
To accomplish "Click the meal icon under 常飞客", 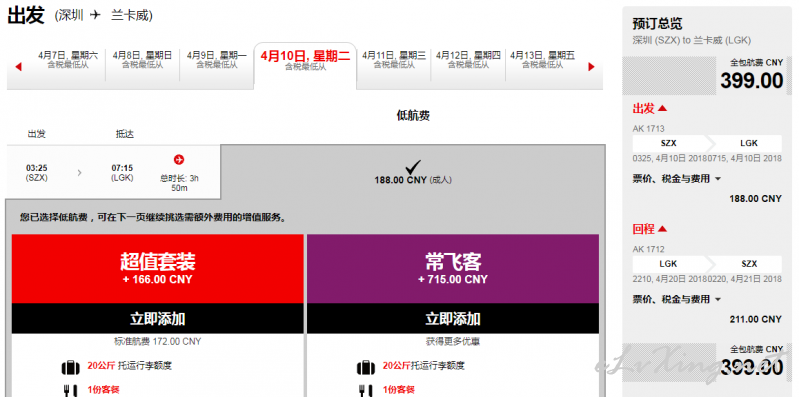I will tap(366, 390).
